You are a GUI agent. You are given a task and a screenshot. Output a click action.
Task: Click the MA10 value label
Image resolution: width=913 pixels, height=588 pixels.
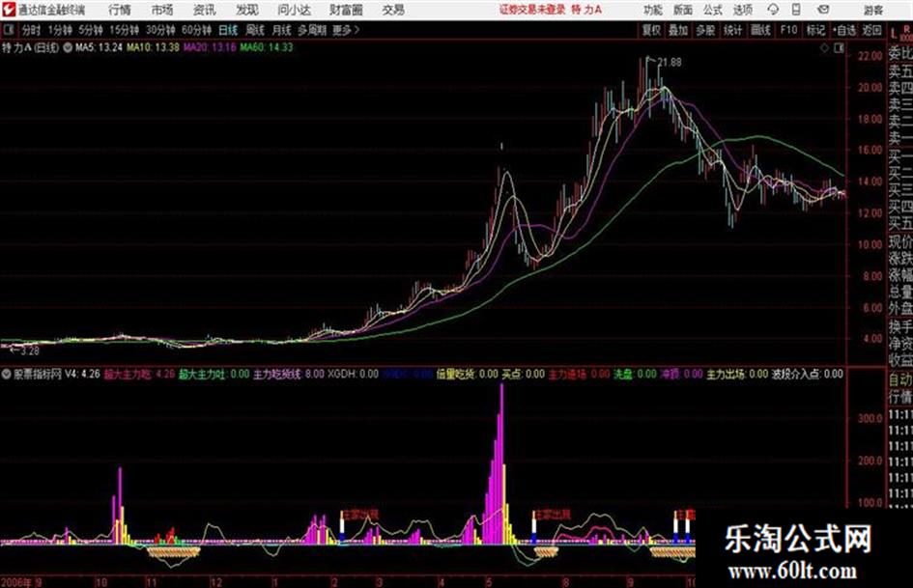tap(154, 47)
